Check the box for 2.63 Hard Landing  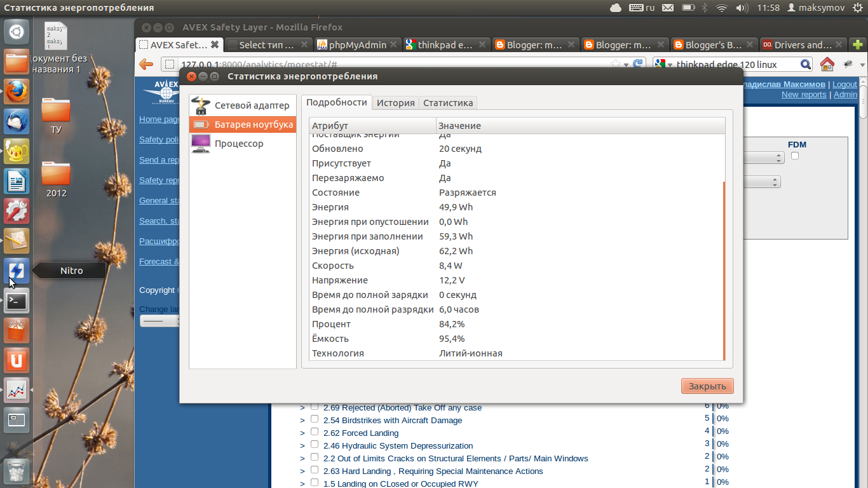pos(314,470)
